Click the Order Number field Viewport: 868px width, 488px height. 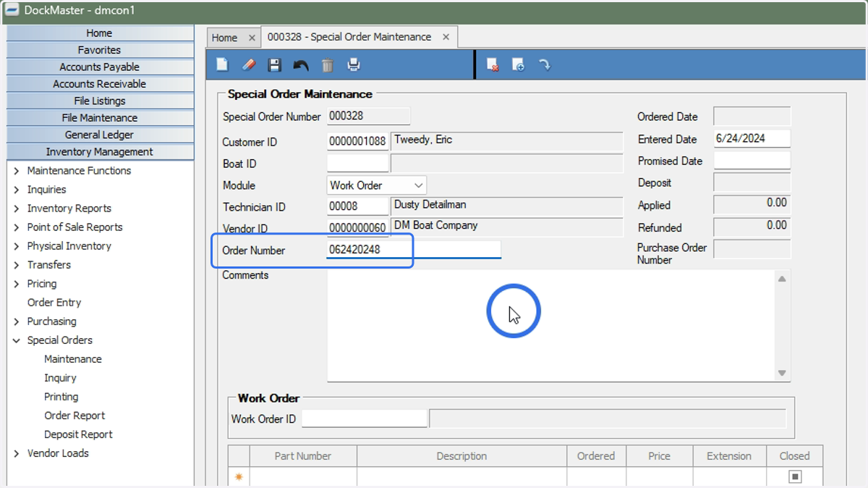pos(414,250)
